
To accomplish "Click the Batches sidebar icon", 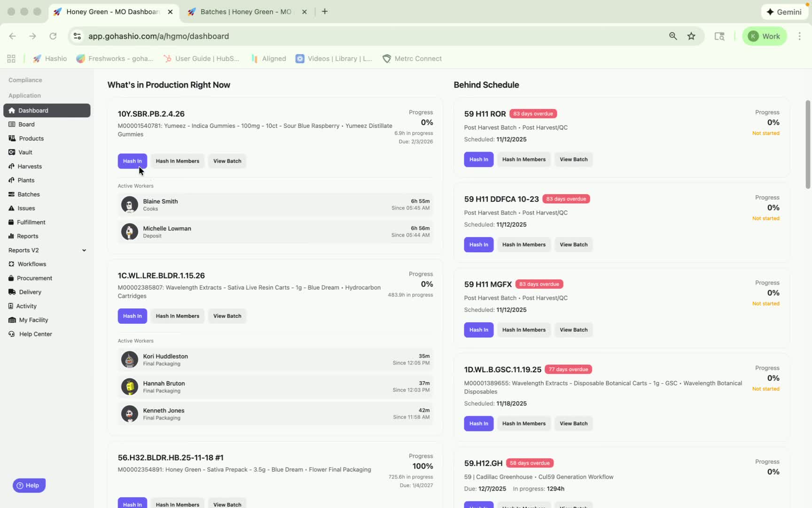I will coord(11,194).
